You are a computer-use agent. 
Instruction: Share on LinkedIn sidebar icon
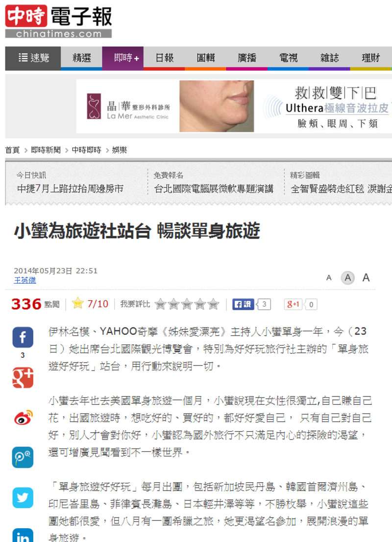tap(23, 535)
